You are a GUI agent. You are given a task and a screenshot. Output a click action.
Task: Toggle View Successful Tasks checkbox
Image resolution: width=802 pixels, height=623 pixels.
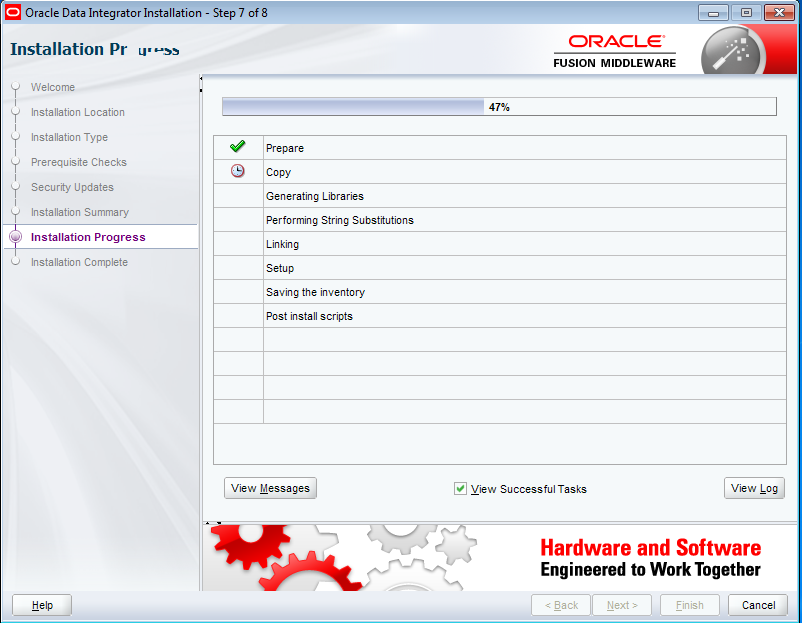tap(460, 488)
